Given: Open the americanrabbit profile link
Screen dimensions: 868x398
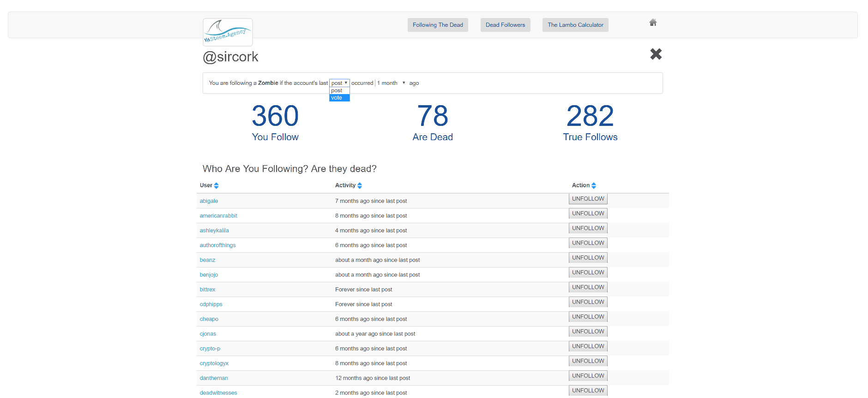Looking at the screenshot, I should click(x=218, y=216).
